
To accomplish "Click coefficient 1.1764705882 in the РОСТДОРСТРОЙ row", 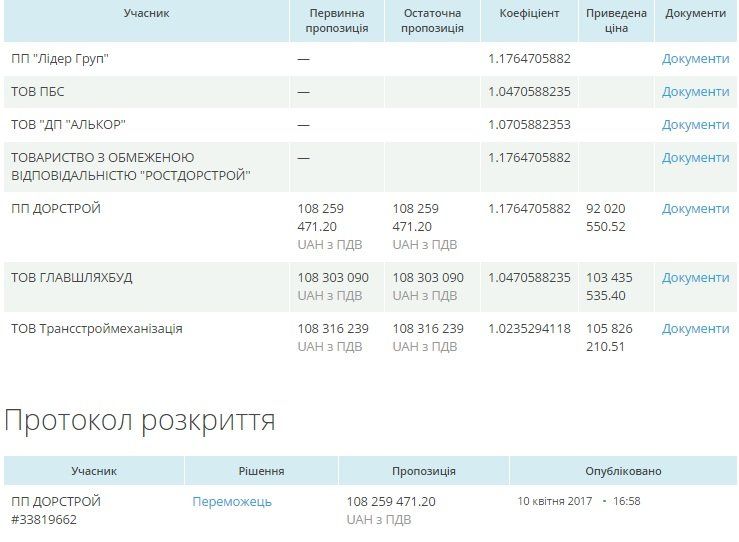I will pos(529,158).
